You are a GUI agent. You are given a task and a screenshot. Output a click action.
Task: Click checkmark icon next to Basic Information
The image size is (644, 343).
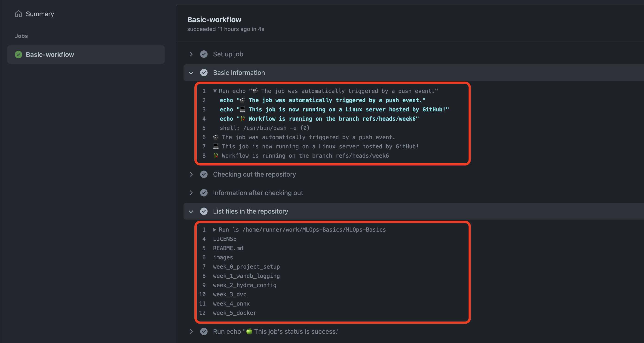204,73
